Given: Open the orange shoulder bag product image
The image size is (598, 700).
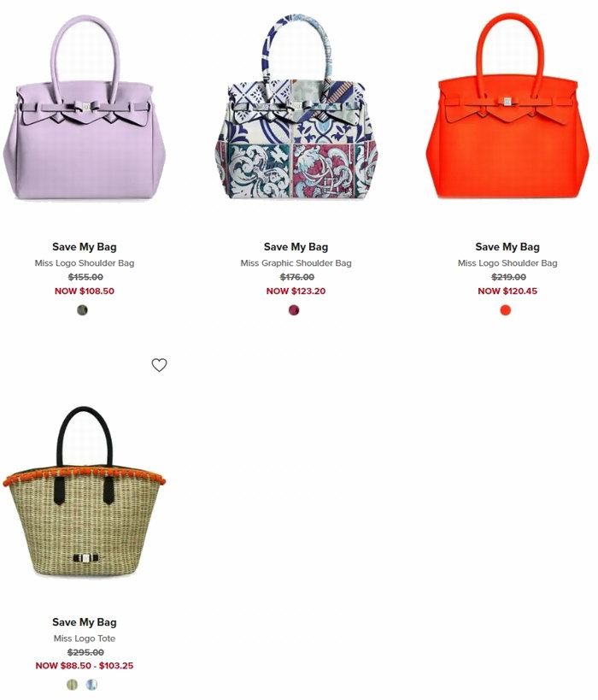Looking at the screenshot, I should point(507,105).
